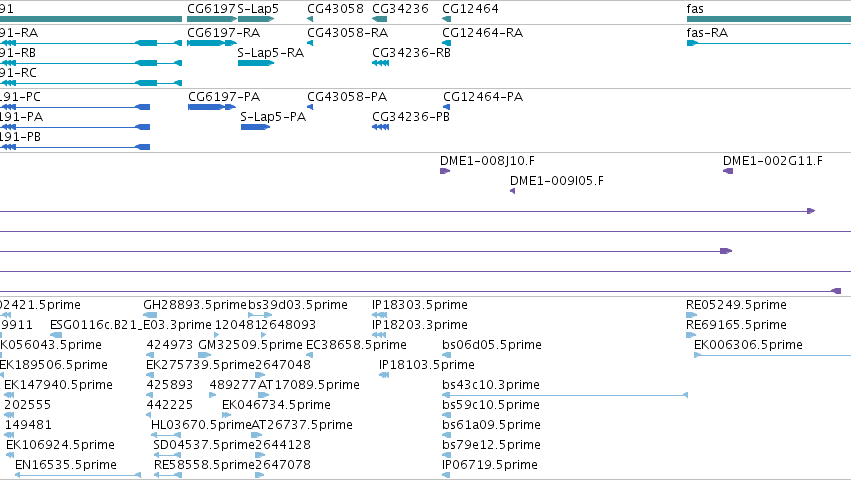Image resolution: width=851 pixels, height=480 pixels.
Task: Click the CG12464-RA transcript label
Action: pos(482,33)
